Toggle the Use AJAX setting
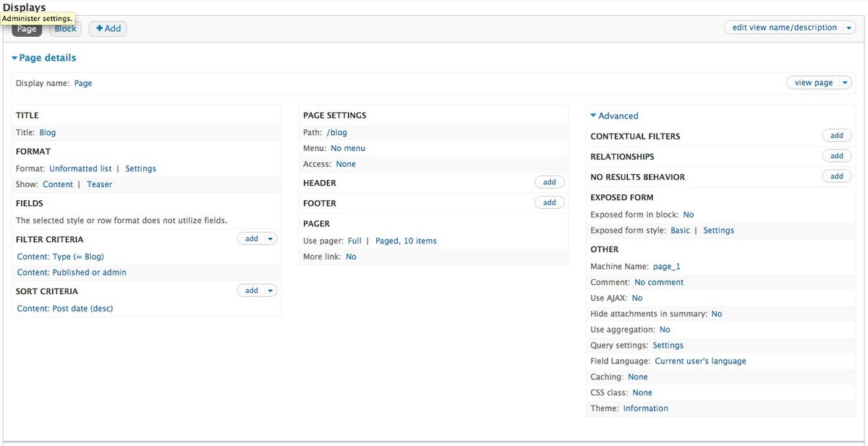This screenshot has width=868, height=446. 637,297
